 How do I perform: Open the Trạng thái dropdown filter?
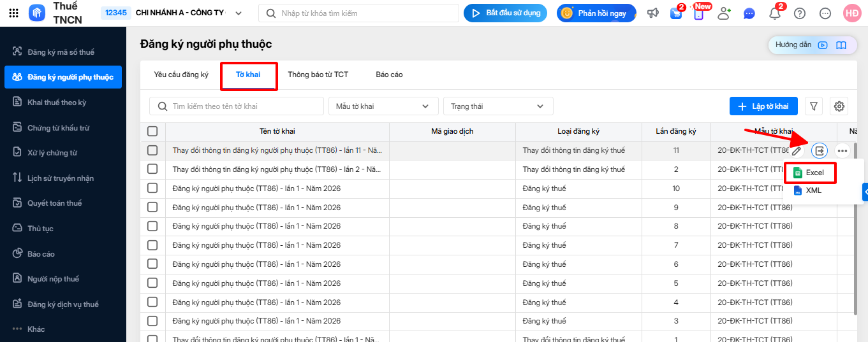click(497, 106)
